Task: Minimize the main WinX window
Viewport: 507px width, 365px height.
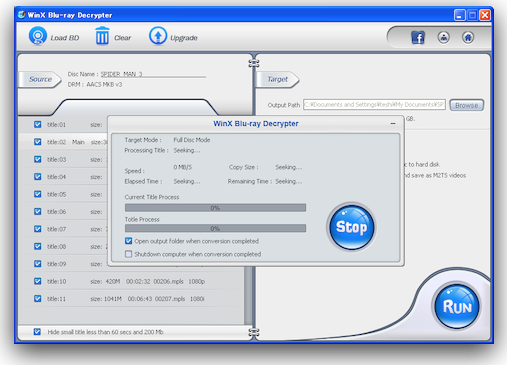Action: tap(460, 15)
